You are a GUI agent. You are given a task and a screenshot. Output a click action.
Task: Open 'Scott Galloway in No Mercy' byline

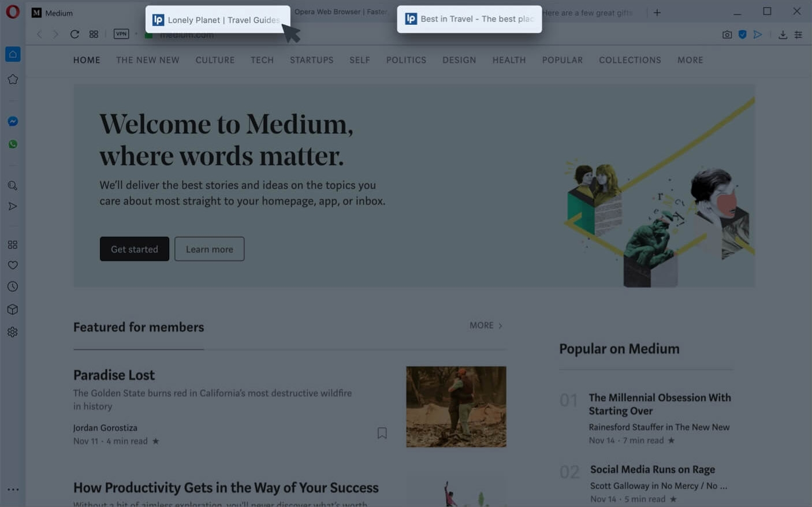[658, 486]
